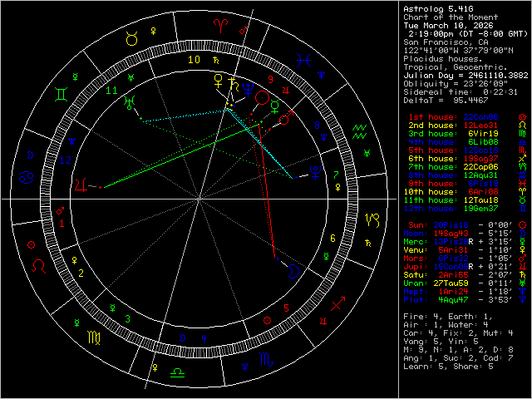This screenshot has height=399, width=532.
Task: Select the large red Jupiter glyph inside the wheel
Action: (81, 185)
